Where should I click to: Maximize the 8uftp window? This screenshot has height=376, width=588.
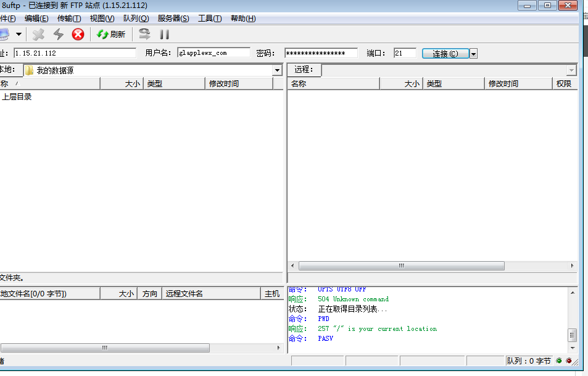[x=547, y=6]
